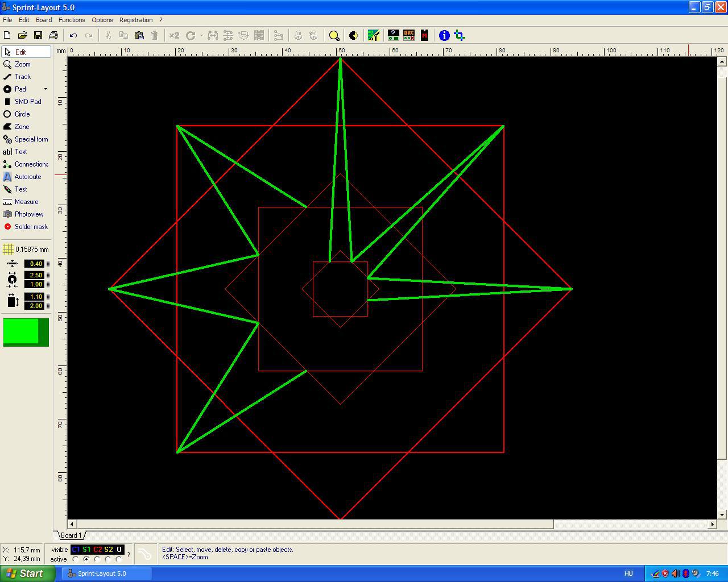Open the rotate angle dropdown arrow
The width and height of the screenshot is (728, 582).
201,35
